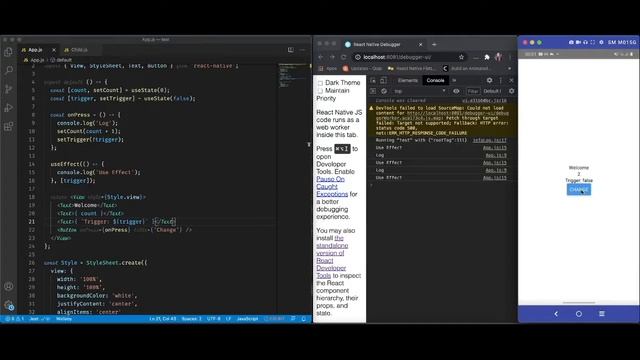Image resolution: width=640 pixels, height=360 pixels.
Task: Open console settings gear icon
Action: pyautogui.click(x=511, y=91)
